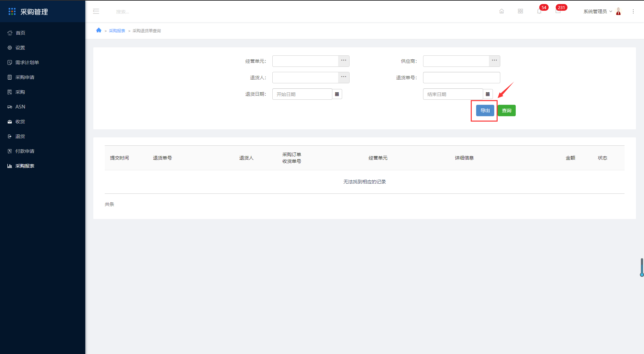Viewport: 644px width, 354px height.
Task: Click the home icon beside 首页
Action: pyautogui.click(x=10, y=33)
